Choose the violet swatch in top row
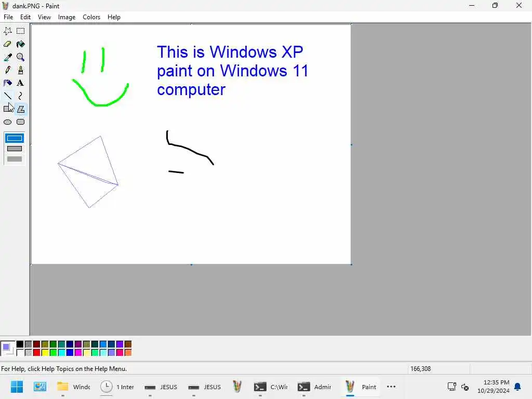 120,344
